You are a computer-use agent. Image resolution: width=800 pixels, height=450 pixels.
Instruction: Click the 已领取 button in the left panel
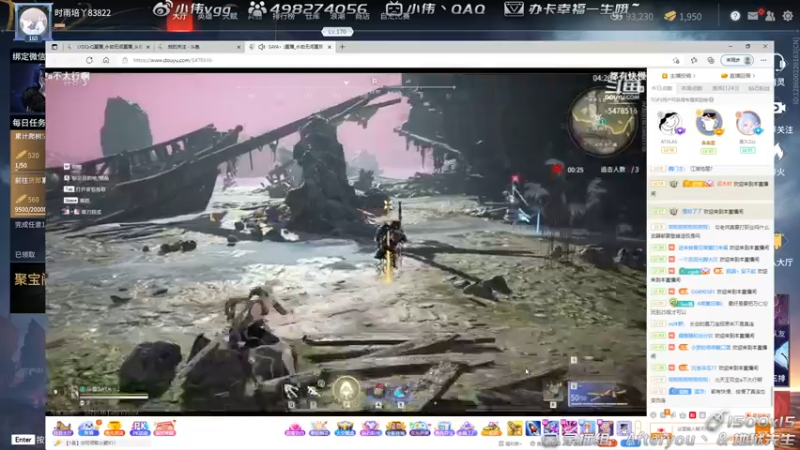[x=26, y=255]
